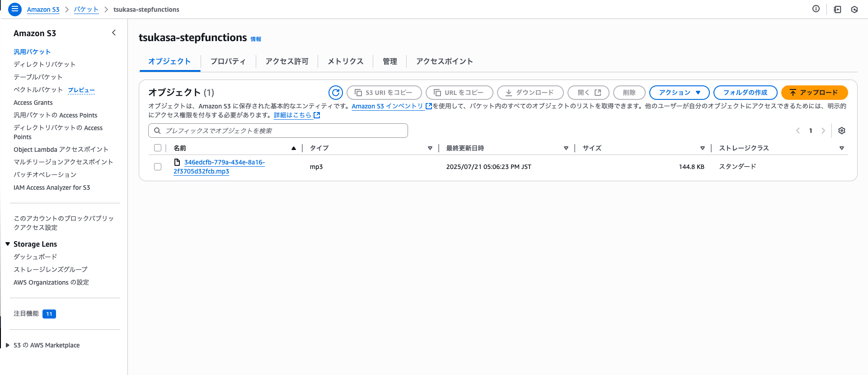
Task: Open テーブルバケット in sidebar
Action: pyautogui.click(x=38, y=77)
